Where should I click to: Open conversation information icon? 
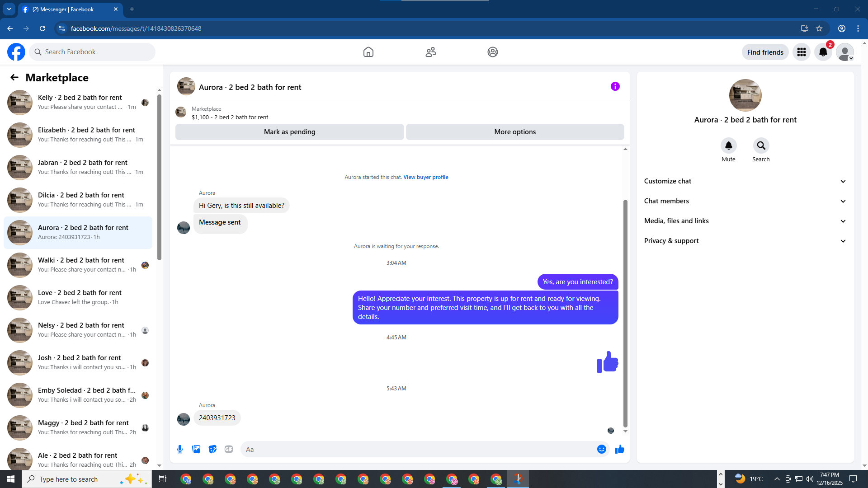click(615, 86)
